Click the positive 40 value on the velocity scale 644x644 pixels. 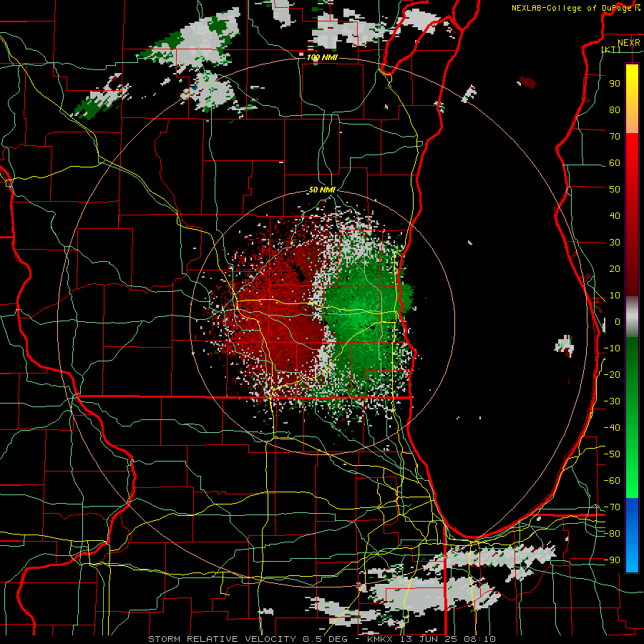(x=615, y=215)
